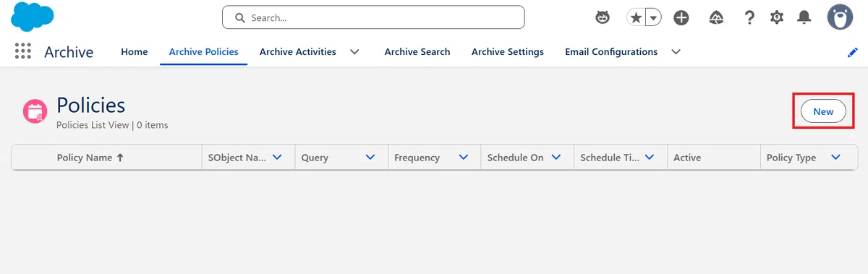Viewport: 868px width, 274px height.
Task: Open the Astro guidance mascot icon
Action: tap(603, 17)
